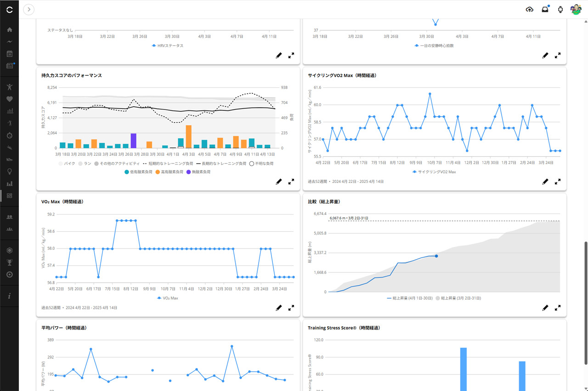Select the blue endpoint on 総上昇量 line
Screen dimensions: 588x391
click(436, 256)
